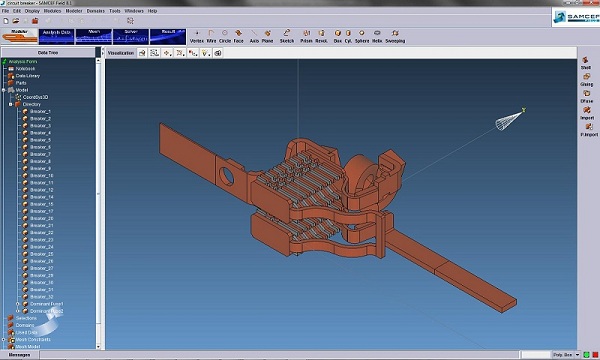Open the File menu
The image size is (600, 360).
click(x=5, y=11)
